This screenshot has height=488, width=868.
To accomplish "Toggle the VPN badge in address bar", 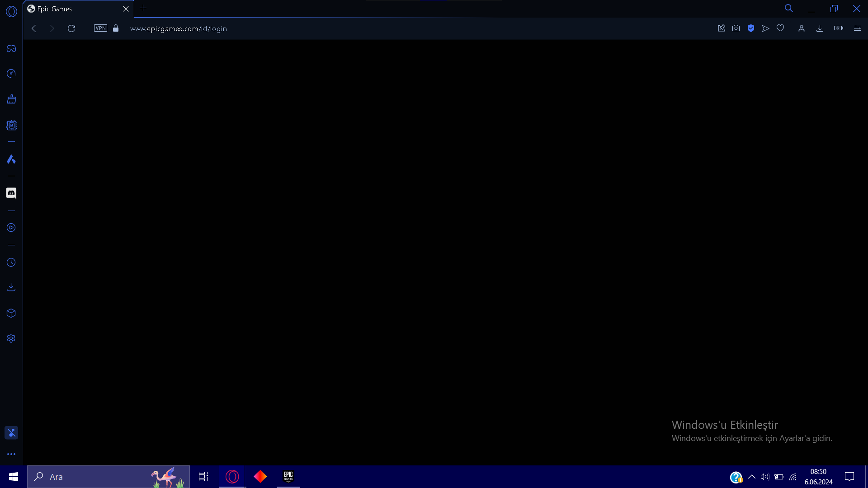I will coord(100,28).
